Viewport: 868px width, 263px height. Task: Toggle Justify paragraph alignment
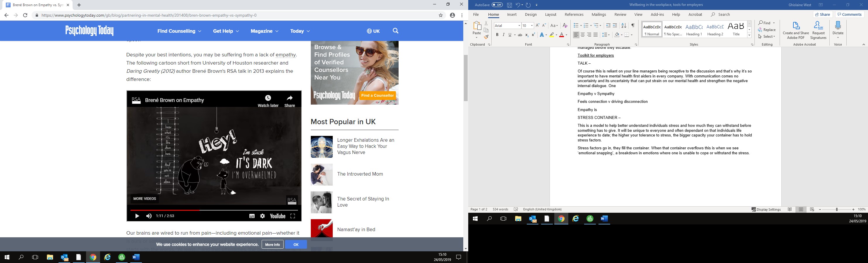click(596, 35)
